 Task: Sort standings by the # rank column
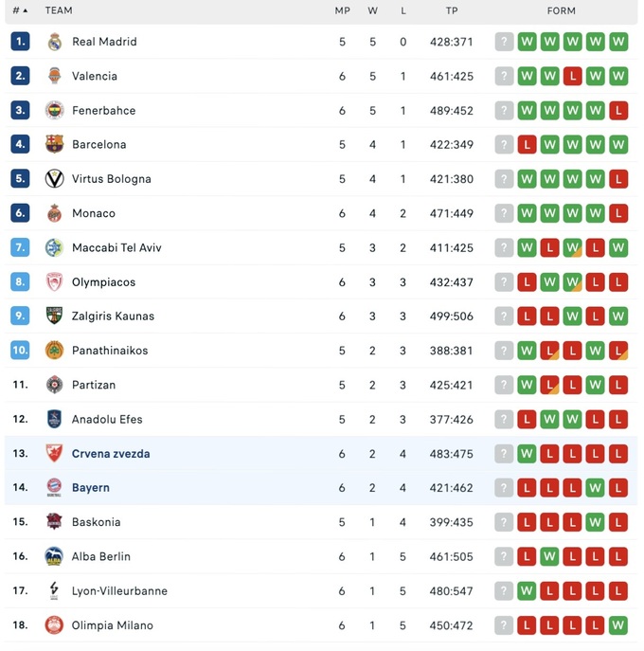tap(19, 11)
